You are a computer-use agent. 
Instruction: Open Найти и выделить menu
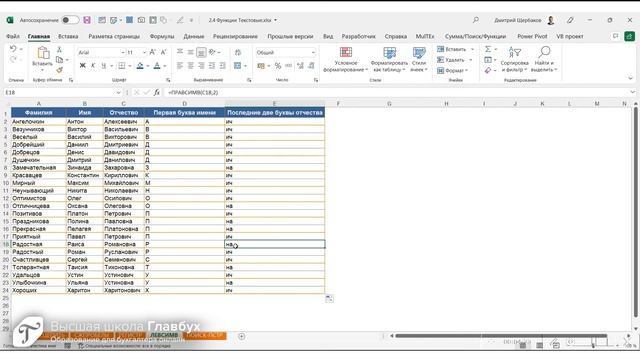(x=544, y=59)
